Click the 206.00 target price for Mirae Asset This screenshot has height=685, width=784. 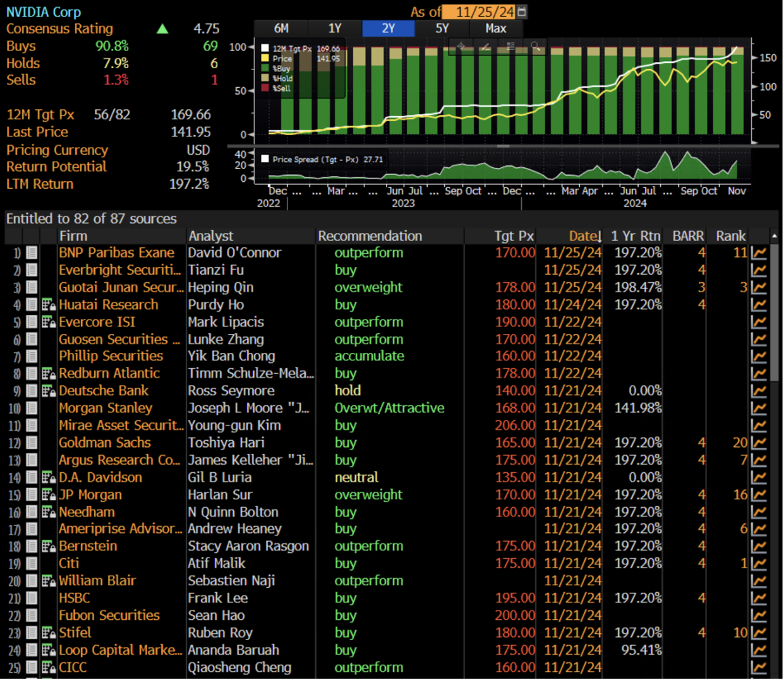pyautogui.click(x=515, y=426)
